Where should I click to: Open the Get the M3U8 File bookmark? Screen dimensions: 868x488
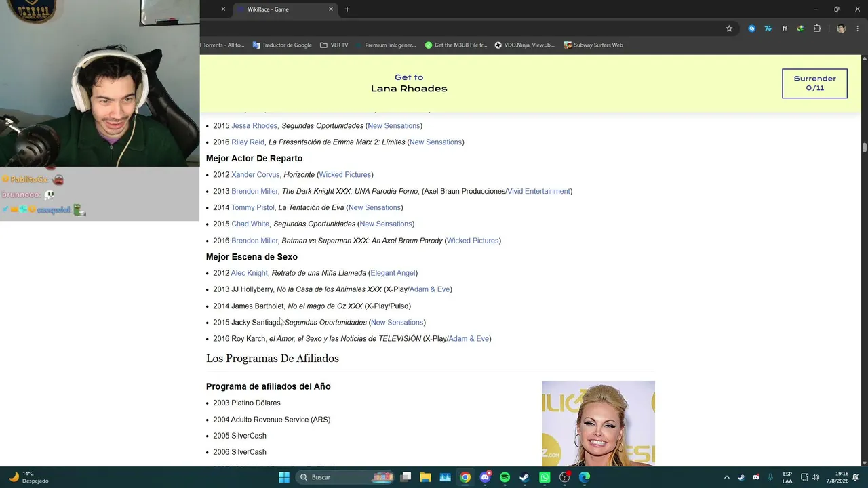[456, 45]
